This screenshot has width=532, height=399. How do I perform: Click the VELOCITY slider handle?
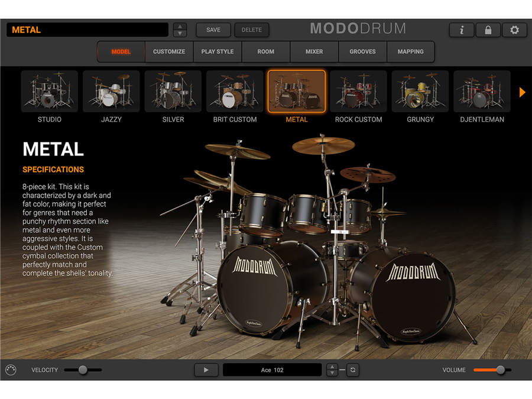coord(83,370)
